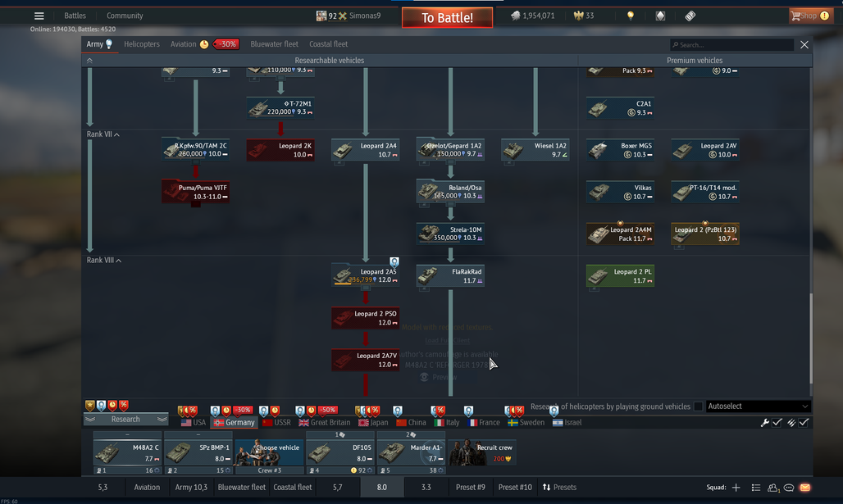Select the China nation flag

point(401,422)
